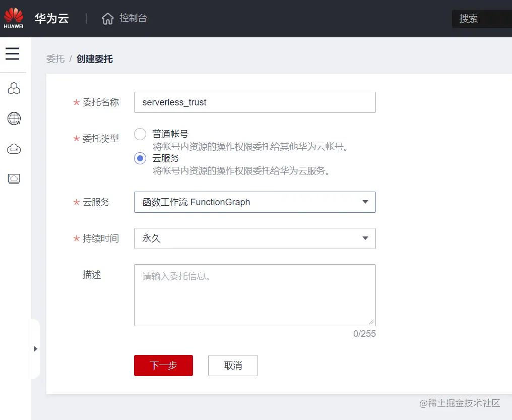Screen dimensions: 512x420
Task: Click the globe sidebar icon
Action: (x=14, y=118)
